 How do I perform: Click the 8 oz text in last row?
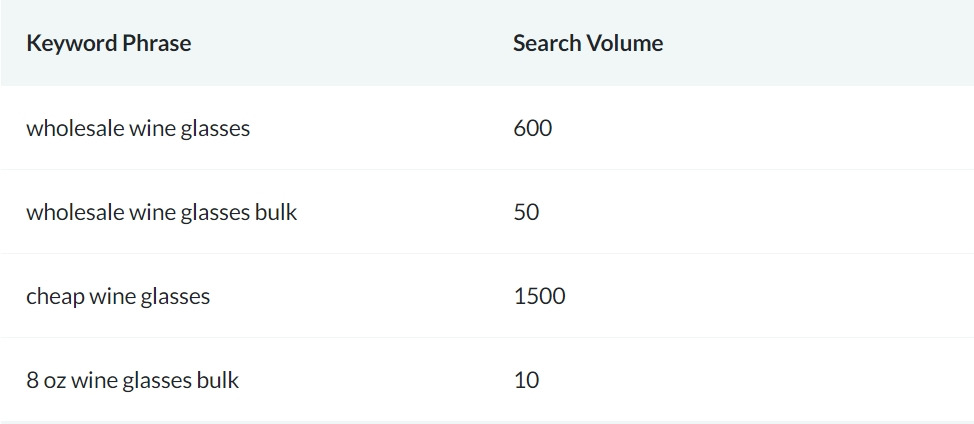coord(46,380)
